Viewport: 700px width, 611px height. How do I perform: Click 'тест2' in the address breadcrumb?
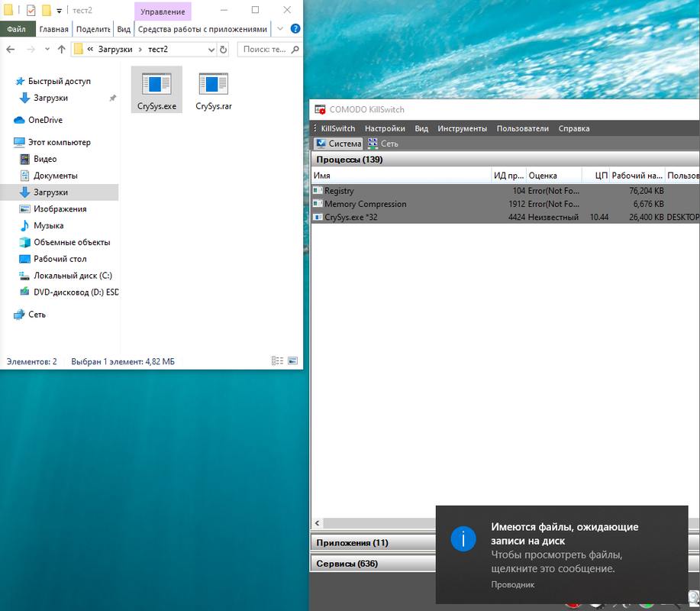click(x=158, y=49)
